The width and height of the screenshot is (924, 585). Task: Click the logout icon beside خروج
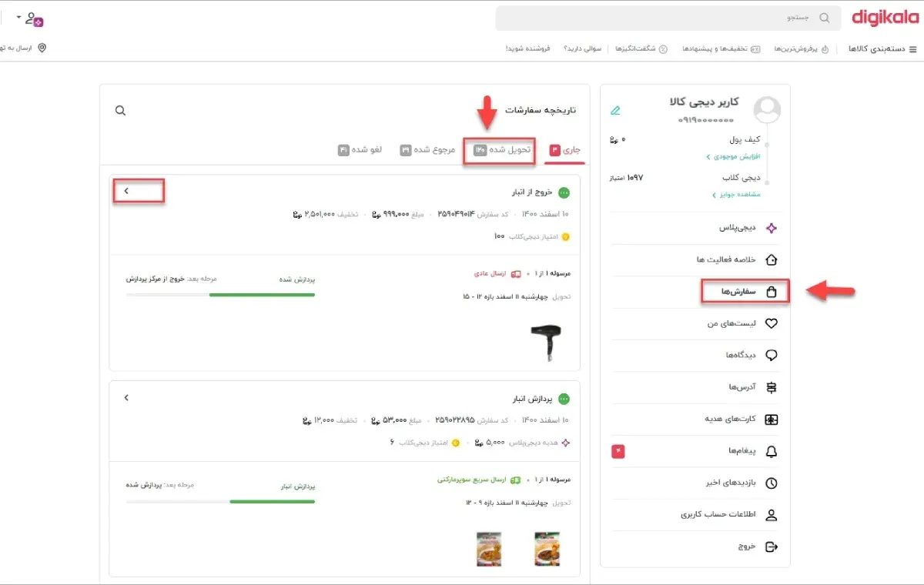(x=772, y=547)
